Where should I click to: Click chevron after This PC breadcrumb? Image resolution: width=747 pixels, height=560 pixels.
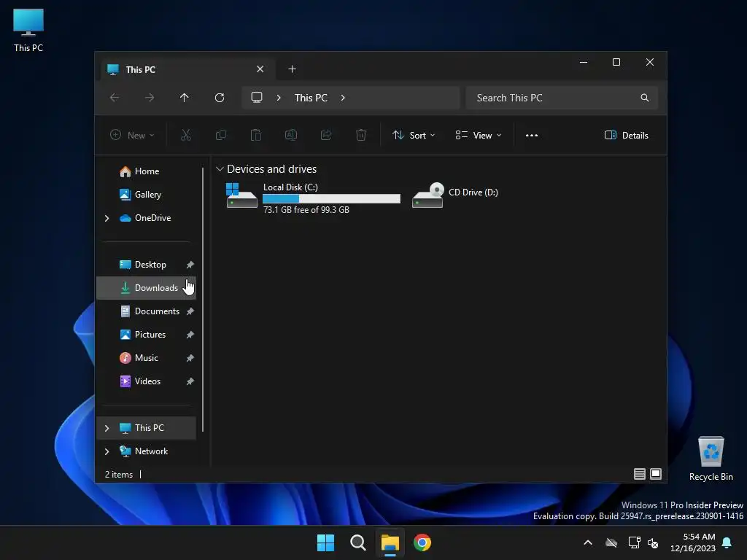coord(343,98)
